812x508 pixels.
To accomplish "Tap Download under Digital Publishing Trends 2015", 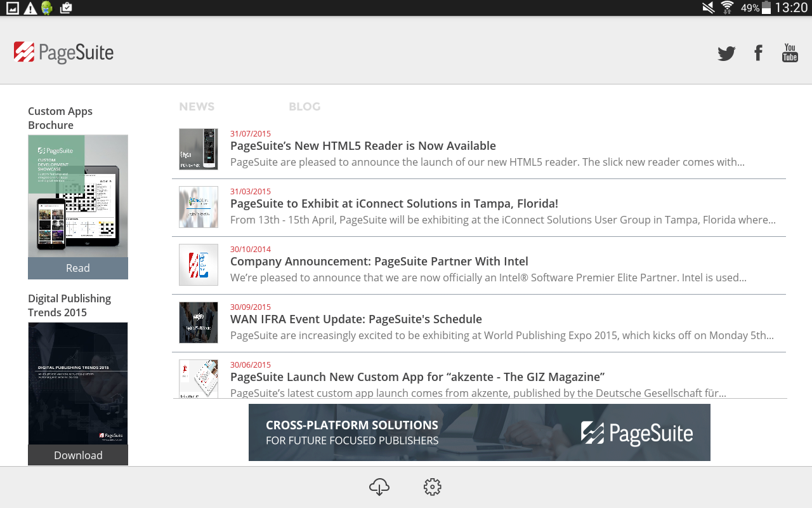I will pos(78,455).
